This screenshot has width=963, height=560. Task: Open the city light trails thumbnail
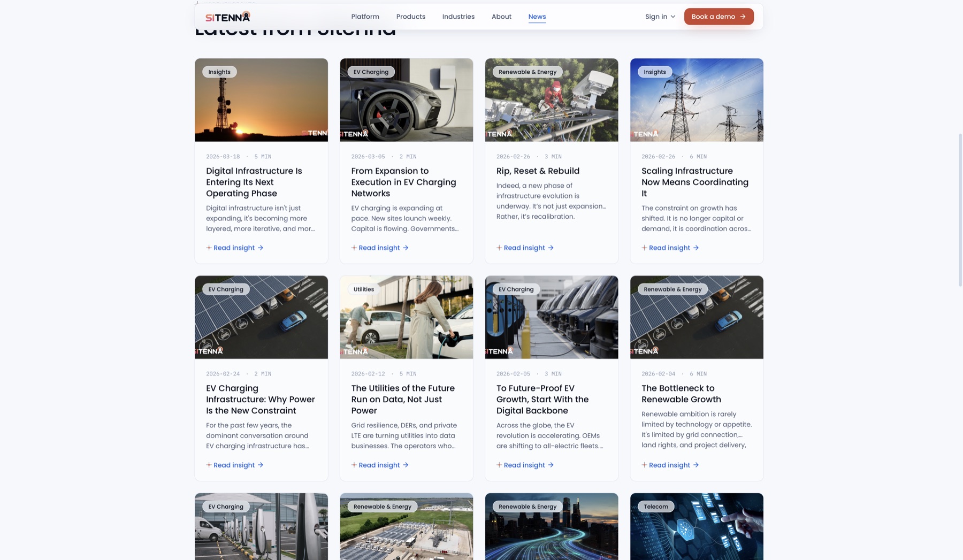click(x=551, y=526)
